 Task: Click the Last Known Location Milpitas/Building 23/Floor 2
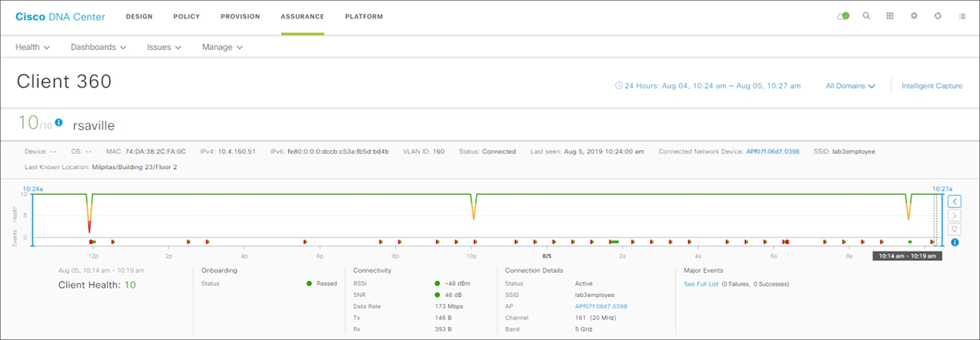click(134, 167)
